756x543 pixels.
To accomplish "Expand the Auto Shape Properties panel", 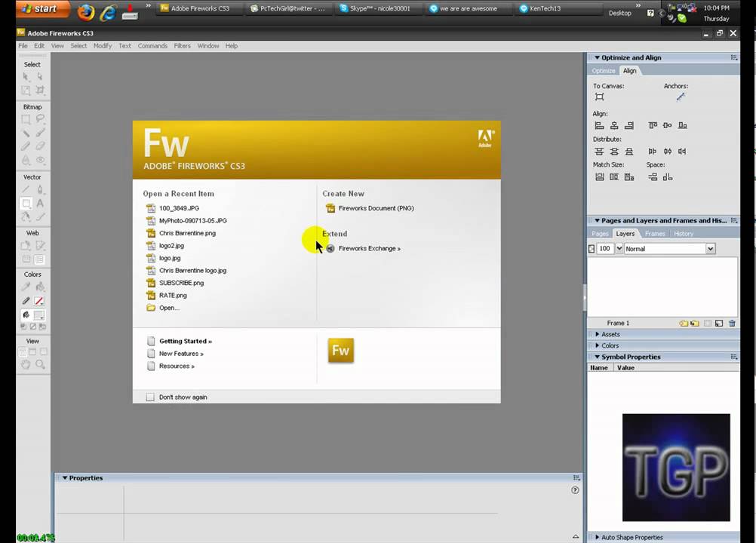I will [597, 537].
